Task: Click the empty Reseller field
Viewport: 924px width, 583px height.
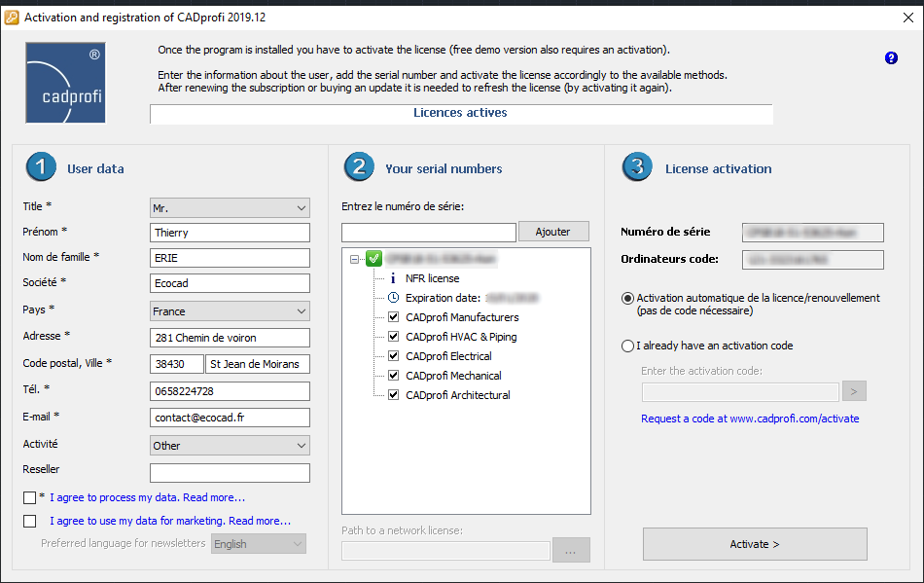Action: coord(230,473)
